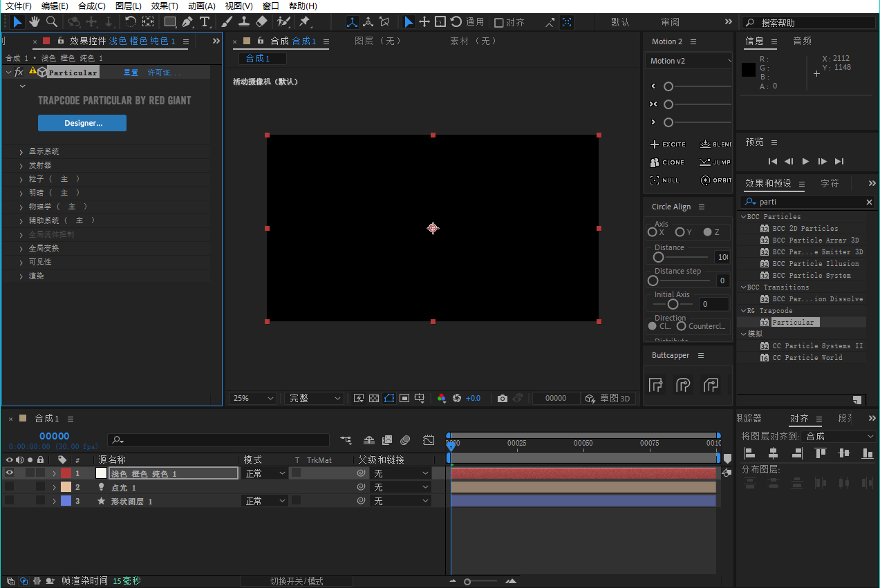The width and height of the screenshot is (880, 588).
Task: Switch to the 音频 tab
Action: (803, 41)
